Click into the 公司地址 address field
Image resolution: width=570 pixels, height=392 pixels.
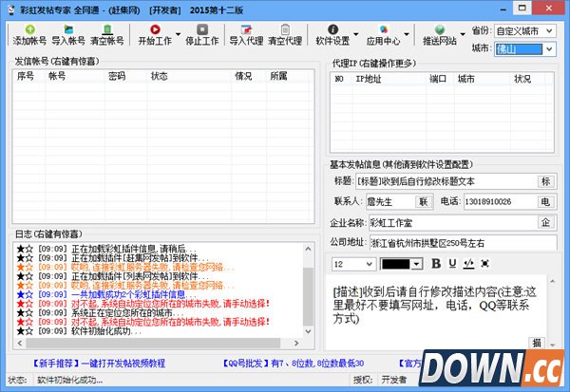click(463, 243)
